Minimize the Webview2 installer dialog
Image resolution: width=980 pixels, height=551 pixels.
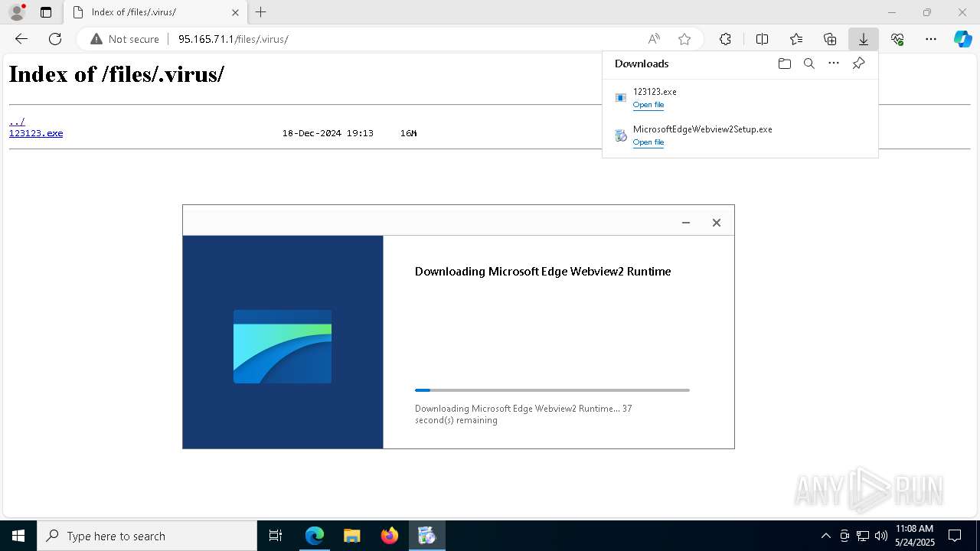[686, 223]
